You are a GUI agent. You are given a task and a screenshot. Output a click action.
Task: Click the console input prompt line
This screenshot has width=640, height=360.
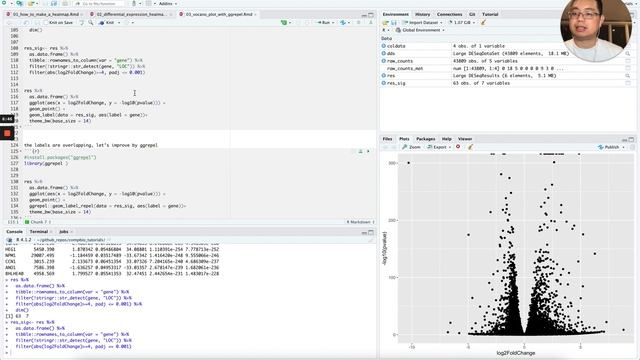(190, 353)
